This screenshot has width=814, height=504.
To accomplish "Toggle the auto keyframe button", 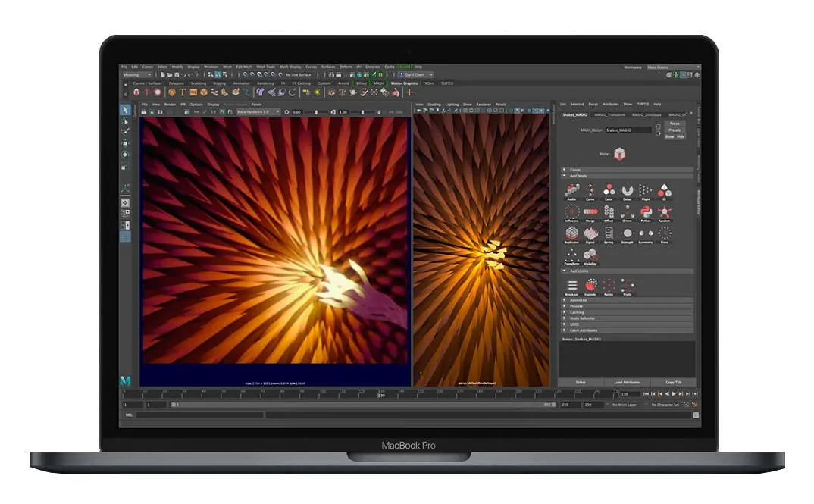I will pyautogui.click(x=687, y=405).
